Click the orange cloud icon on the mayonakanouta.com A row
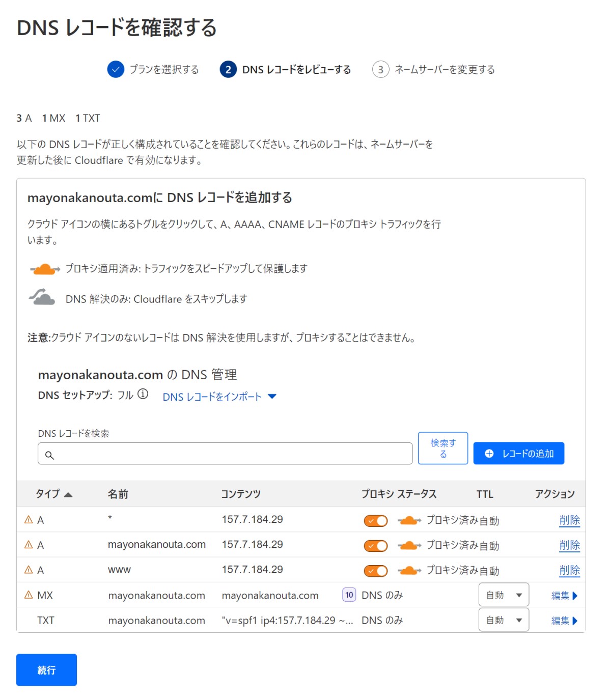 409,545
